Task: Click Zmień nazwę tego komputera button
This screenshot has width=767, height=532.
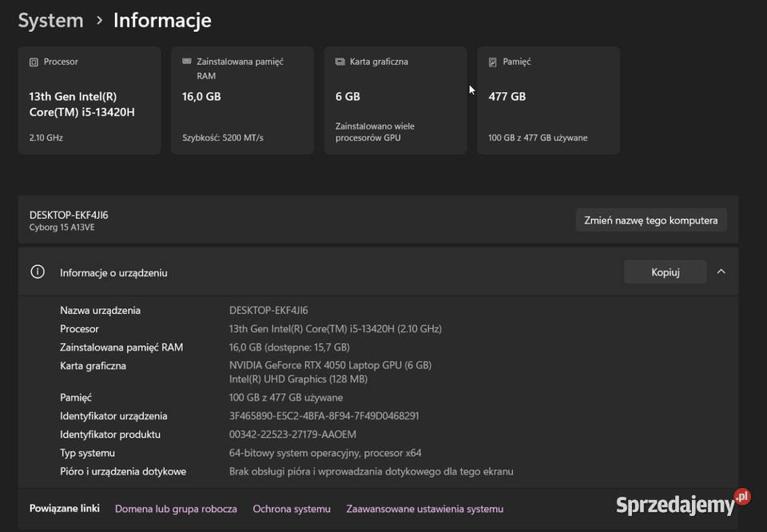Action: tap(651, 220)
